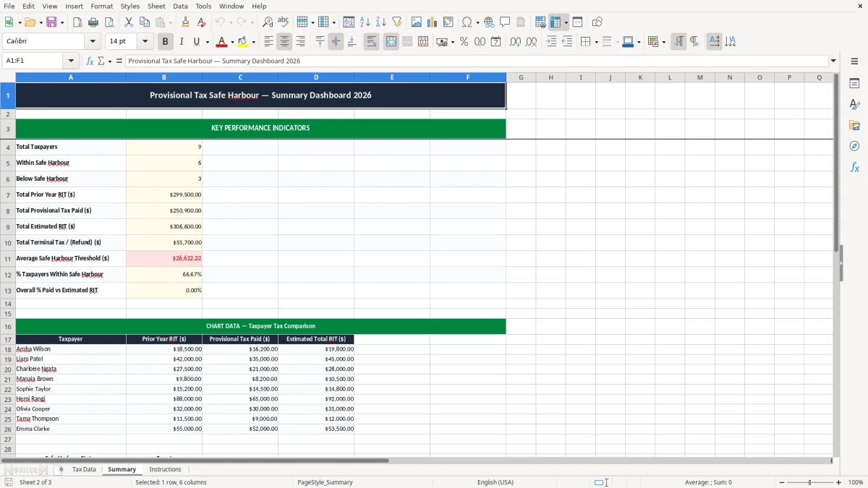Image resolution: width=868 pixels, height=488 pixels.
Task: Toggle Wrap Text
Action: click(x=372, y=42)
